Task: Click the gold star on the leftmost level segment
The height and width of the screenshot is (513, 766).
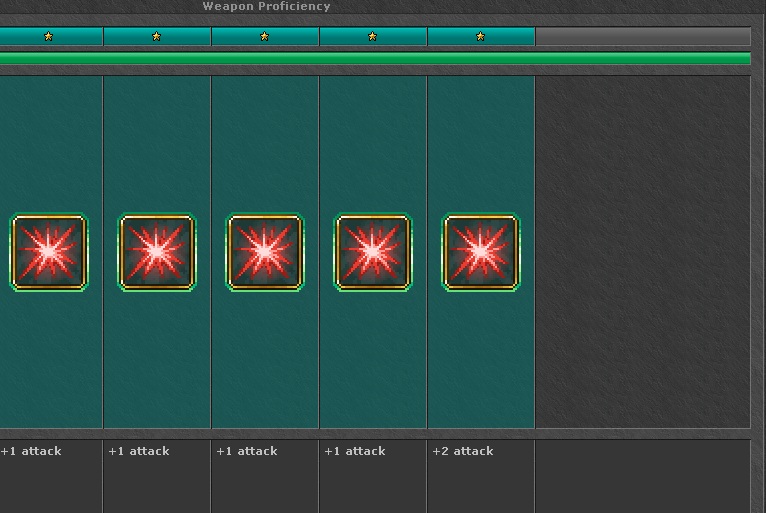Action: (x=48, y=37)
